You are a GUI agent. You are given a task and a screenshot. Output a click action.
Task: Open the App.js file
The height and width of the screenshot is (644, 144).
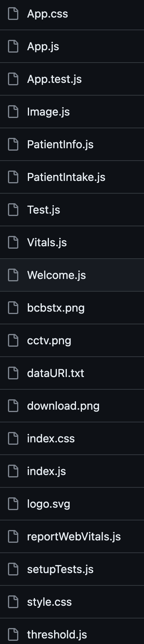pos(43,47)
